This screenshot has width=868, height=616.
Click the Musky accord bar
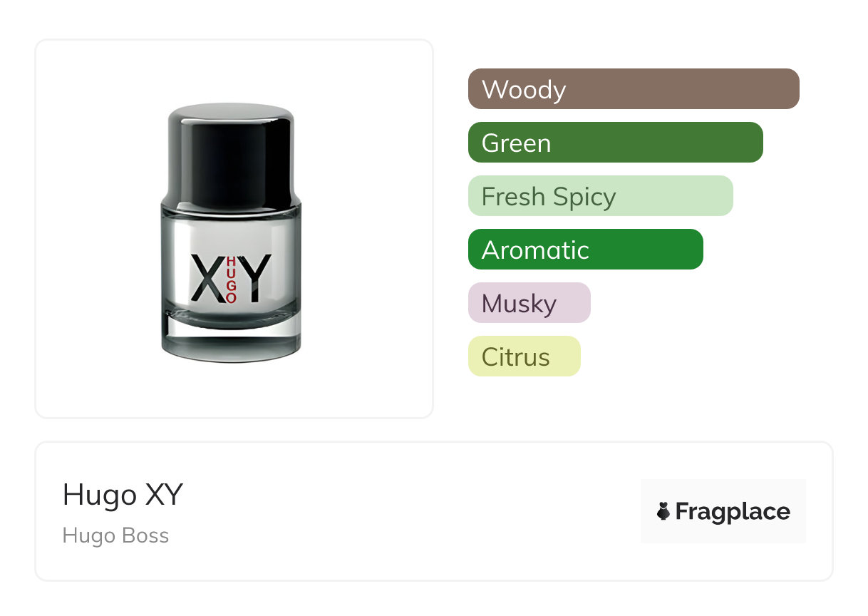pyautogui.click(x=529, y=303)
